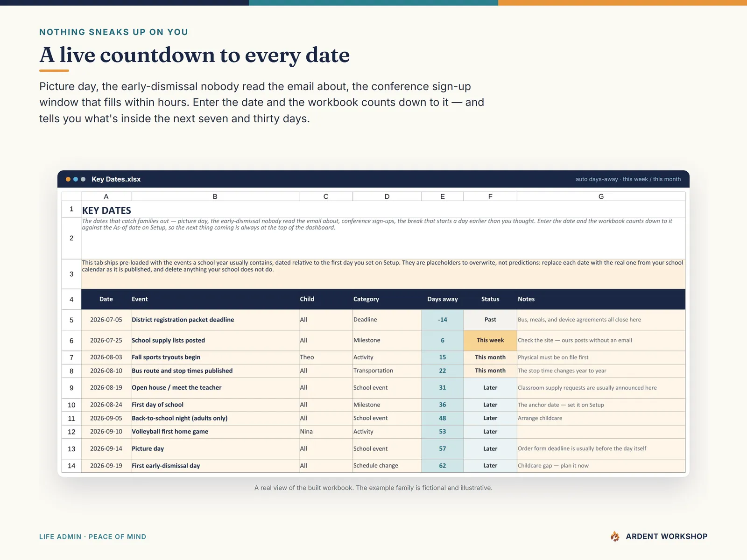Select row 14 header
The width and height of the screenshot is (747, 560).
pos(71,466)
